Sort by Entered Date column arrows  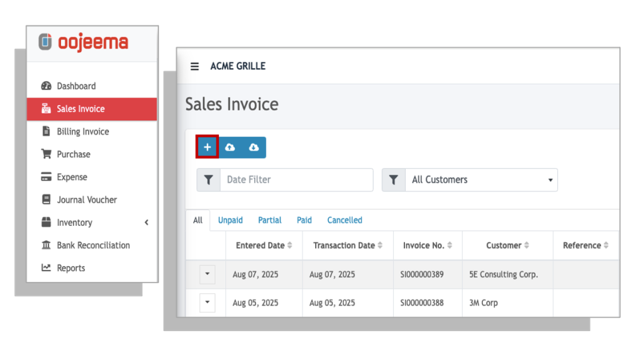(x=290, y=245)
